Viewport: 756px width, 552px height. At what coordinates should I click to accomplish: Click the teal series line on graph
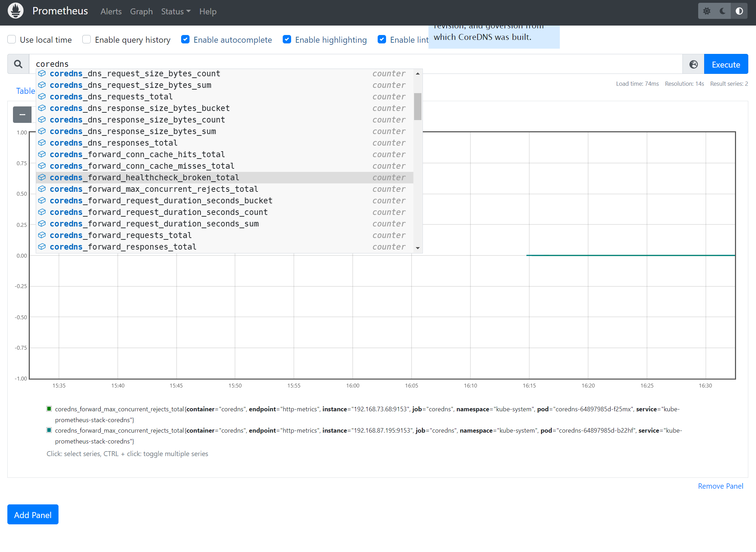[x=631, y=255]
